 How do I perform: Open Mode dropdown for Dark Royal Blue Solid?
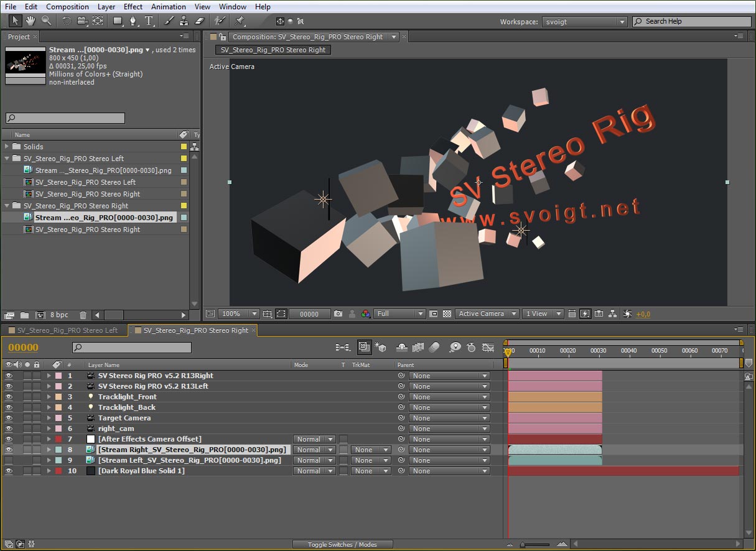point(314,471)
